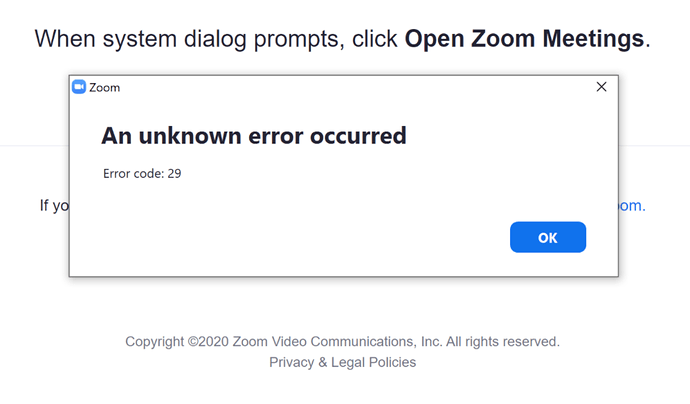Open the Privacy & Legal Policies link
The image size is (690, 404).
(342, 362)
